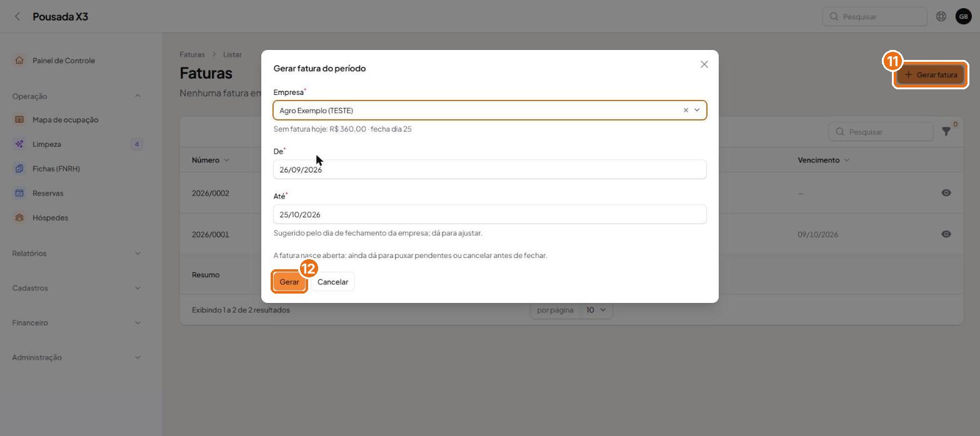This screenshot has width=980, height=436.
Task: Click the Limpeza sparkle icon
Action: pos(19,144)
